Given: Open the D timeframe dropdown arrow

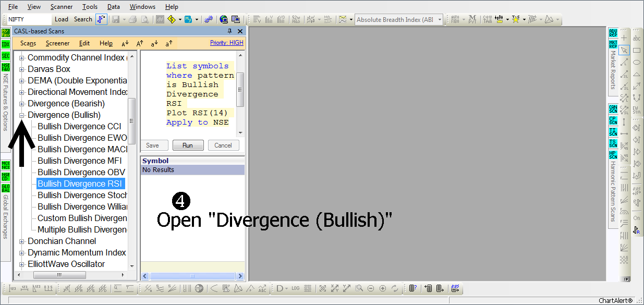Looking at the screenshot, I should pyautogui.click(x=286, y=288).
